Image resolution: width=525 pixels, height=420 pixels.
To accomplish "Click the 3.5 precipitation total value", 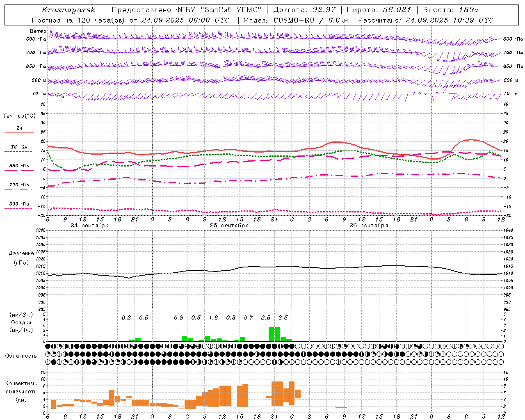I will click(283, 317).
